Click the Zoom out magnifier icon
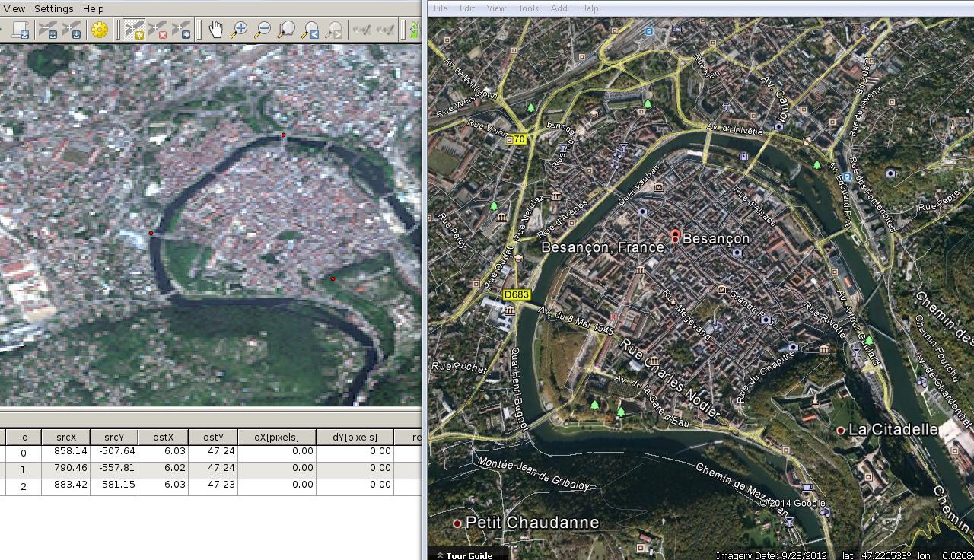Screen dimensions: 974x560 263,30
